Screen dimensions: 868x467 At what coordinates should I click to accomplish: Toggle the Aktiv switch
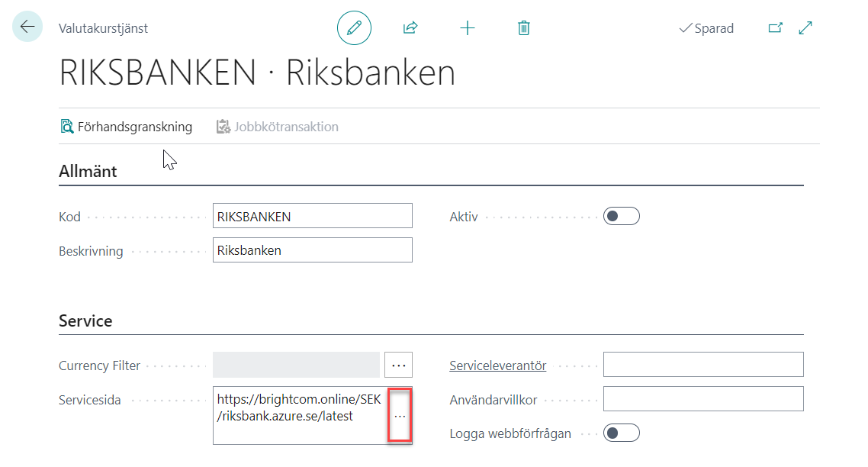621,216
